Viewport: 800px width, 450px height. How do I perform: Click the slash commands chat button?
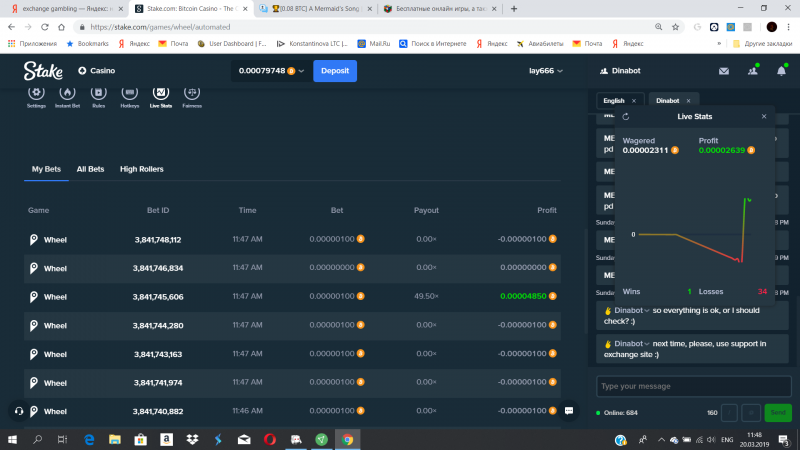[729, 413]
